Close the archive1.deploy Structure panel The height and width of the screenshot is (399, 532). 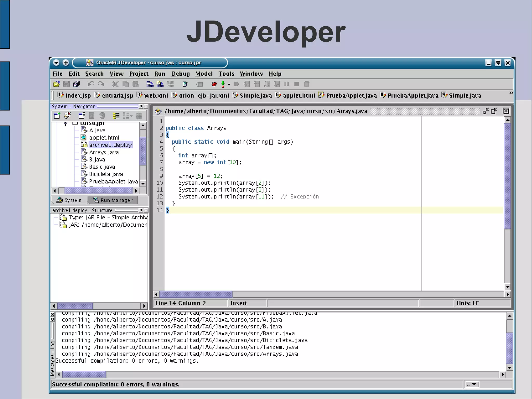146,210
